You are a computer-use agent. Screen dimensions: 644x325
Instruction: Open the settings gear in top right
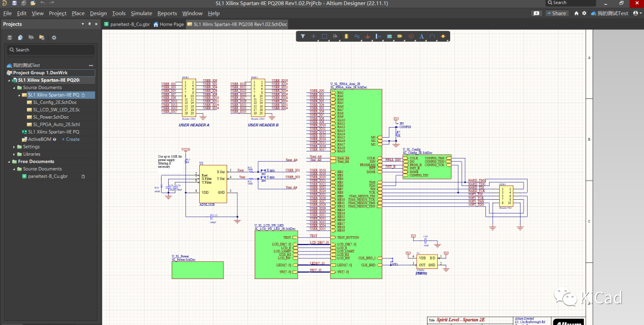tap(584, 13)
